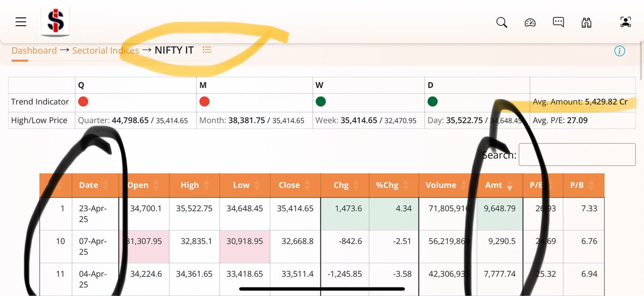644x296 pixels.
Task: Select the 23-Apr-25 date cell
Action: pyautogui.click(x=96, y=214)
